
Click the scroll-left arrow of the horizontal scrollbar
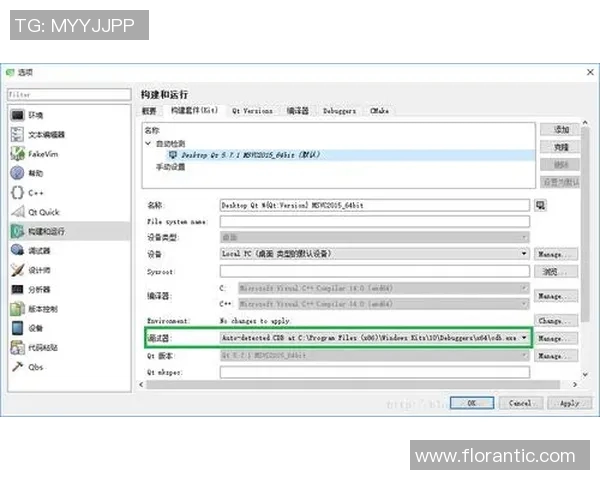point(142,385)
